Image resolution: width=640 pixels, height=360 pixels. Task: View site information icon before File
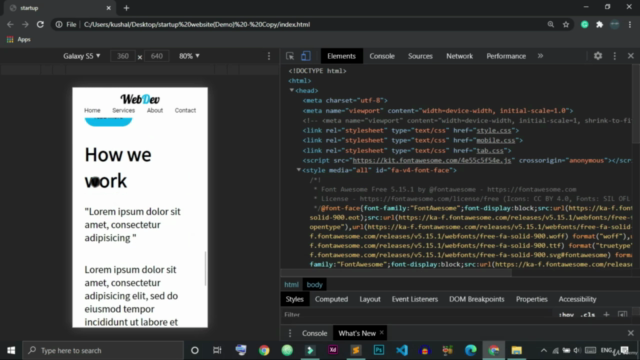(x=59, y=24)
